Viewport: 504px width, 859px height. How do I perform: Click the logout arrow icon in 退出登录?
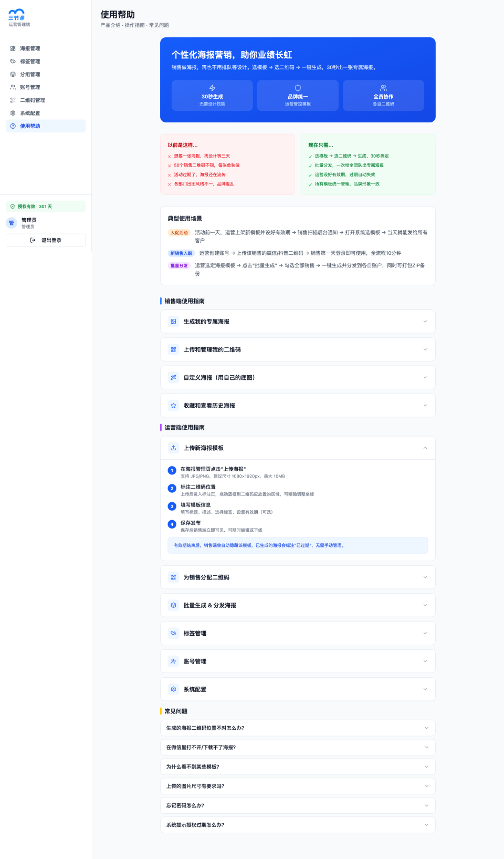point(33,240)
